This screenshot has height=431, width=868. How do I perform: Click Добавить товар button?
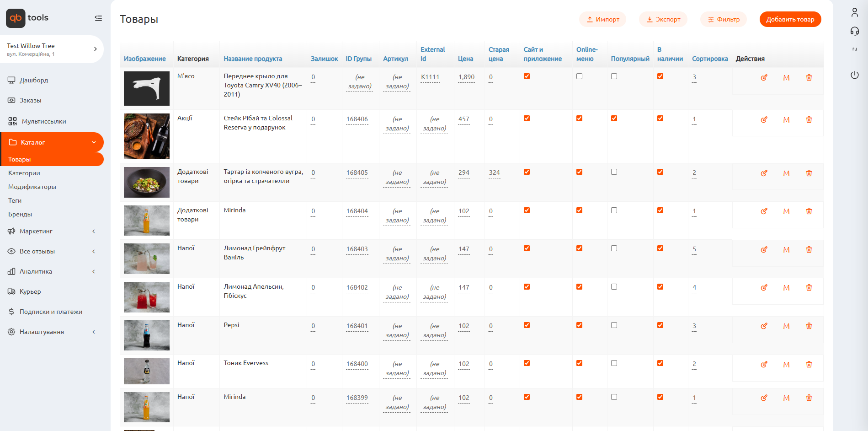[790, 19]
